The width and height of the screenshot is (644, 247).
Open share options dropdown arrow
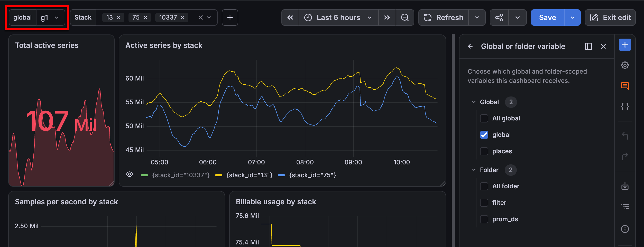click(x=518, y=17)
